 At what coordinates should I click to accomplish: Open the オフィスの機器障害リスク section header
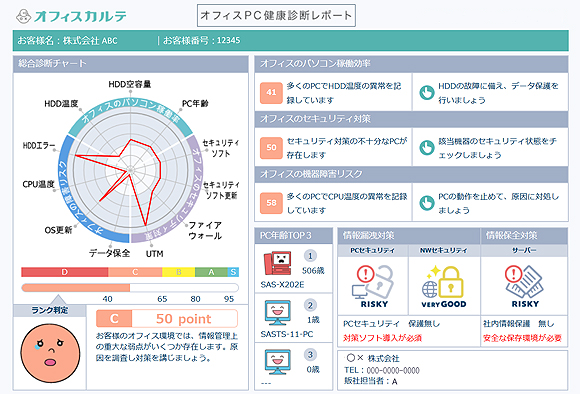[411, 174]
